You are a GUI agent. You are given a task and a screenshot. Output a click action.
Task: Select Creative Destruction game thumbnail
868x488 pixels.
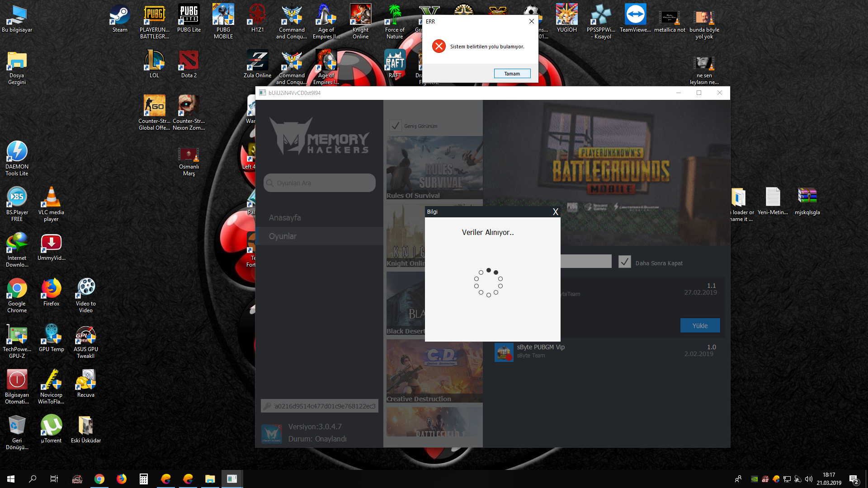pyautogui.click(x=434, y=371)
